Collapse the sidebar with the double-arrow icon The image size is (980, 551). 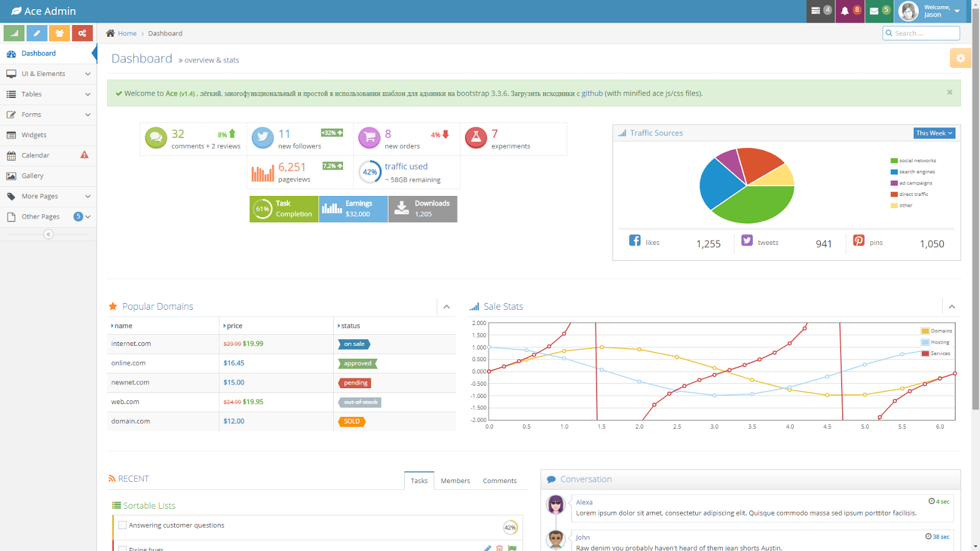point(48,234)
